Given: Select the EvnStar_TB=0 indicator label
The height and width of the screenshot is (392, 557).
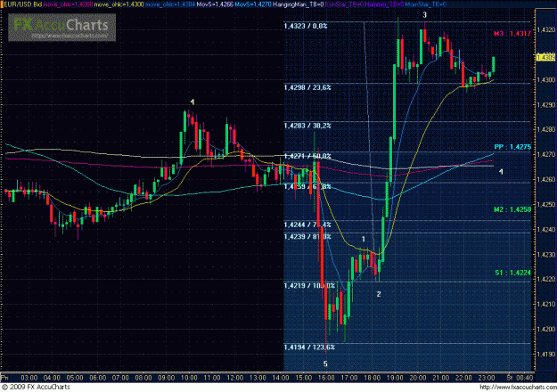Looking at the screenshot, I should [x=344, y=4].
